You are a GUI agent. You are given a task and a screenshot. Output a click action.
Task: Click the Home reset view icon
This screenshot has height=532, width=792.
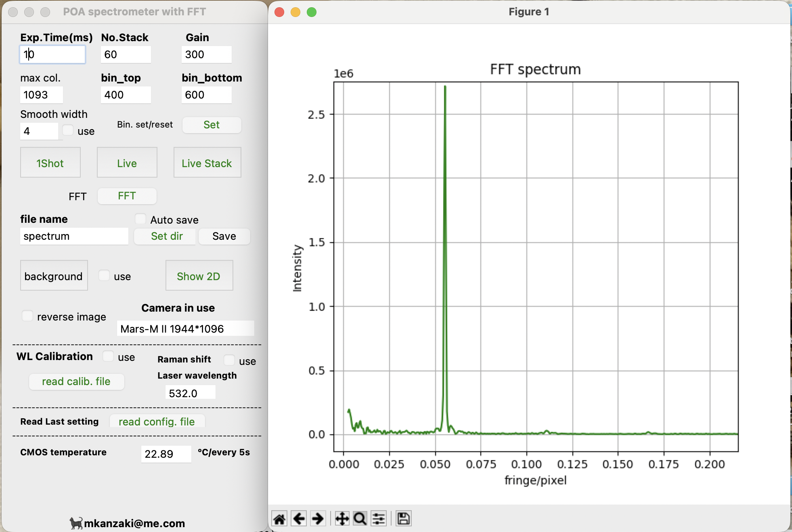[279, 519]
